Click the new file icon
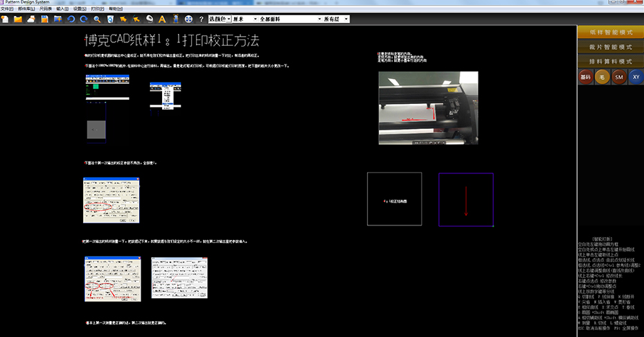 tap(6, 19)
